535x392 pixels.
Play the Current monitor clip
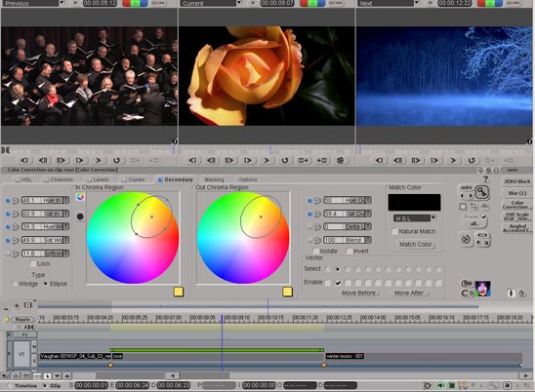(x=267, y=160)
